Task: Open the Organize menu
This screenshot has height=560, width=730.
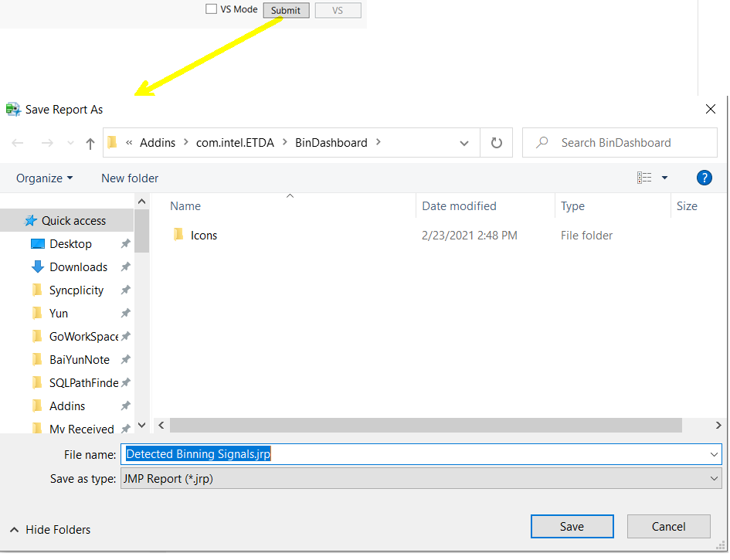Action: tap(44, 178)
